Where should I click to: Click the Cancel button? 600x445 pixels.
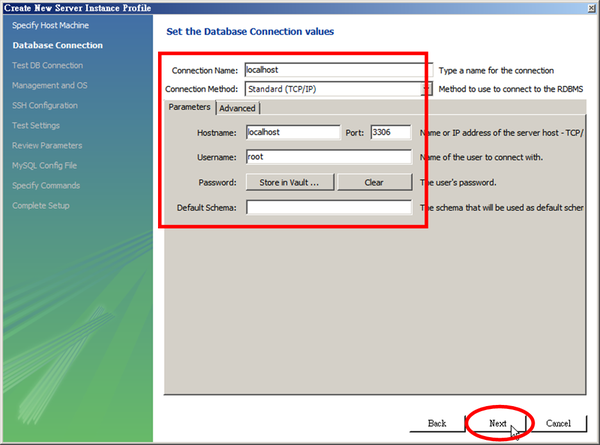[558, 424]
